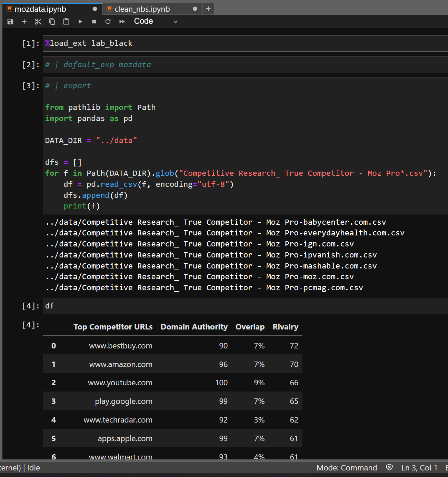This screenshot has width=448, height=477.
Task: Click the ipvanish.com.csv output line
Action: [x=211, y=255]
